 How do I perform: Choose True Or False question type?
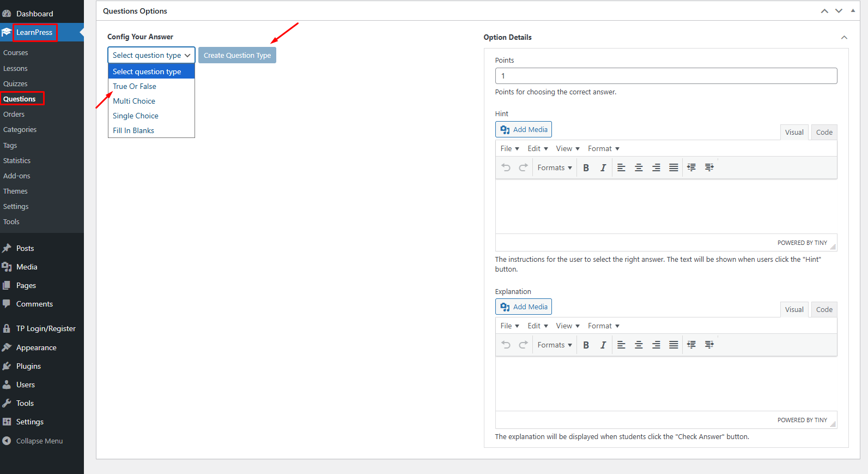(135, 86)
